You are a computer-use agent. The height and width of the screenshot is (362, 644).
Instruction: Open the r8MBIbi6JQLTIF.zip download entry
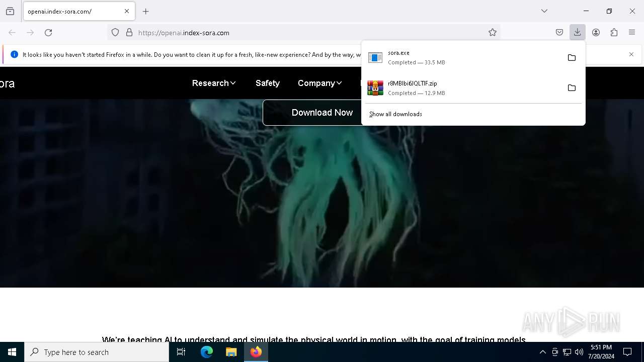[463, 88]
